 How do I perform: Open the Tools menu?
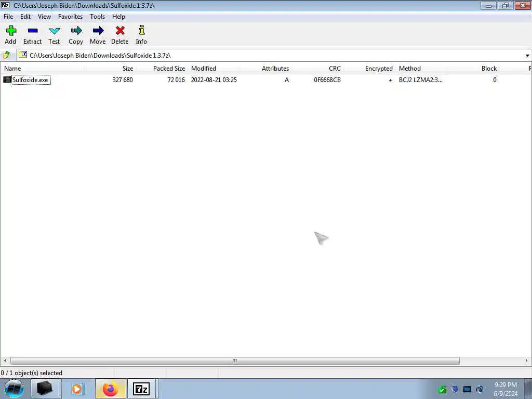pyautogui.click(x=97, y=16)
